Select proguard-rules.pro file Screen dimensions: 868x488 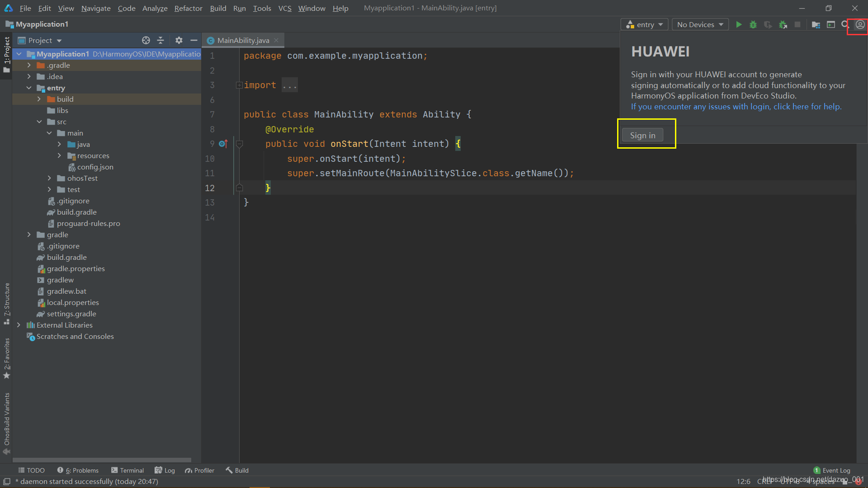click(88, 223)
